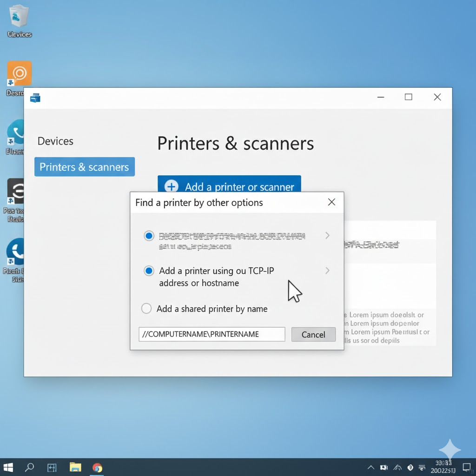Expand chevron next to first printer option

[x=327, y=236]
